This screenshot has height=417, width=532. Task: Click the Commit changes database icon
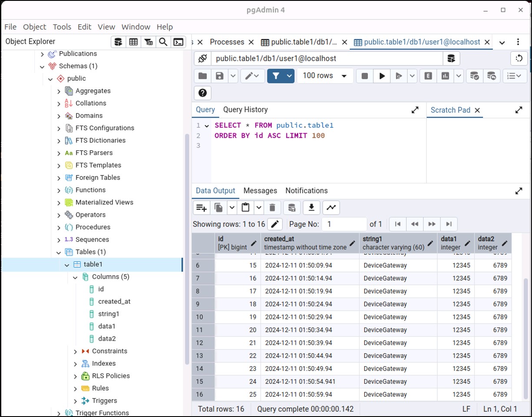[x=475, y=76]
